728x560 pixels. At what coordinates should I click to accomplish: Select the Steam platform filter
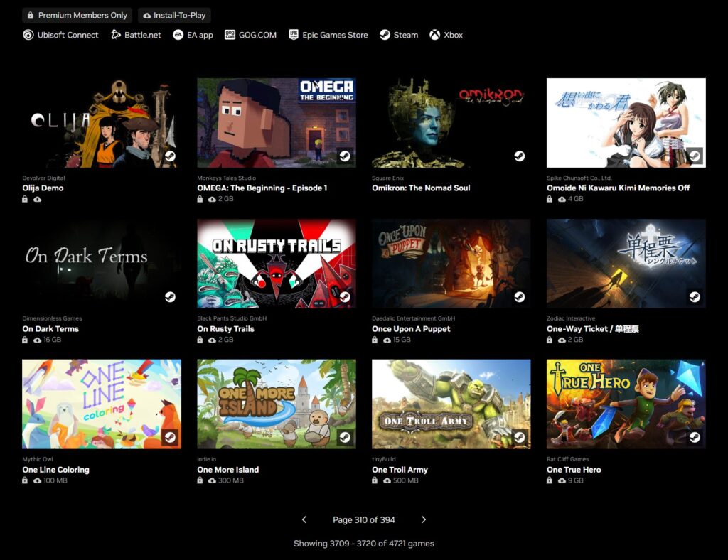(x=398, y=34)
